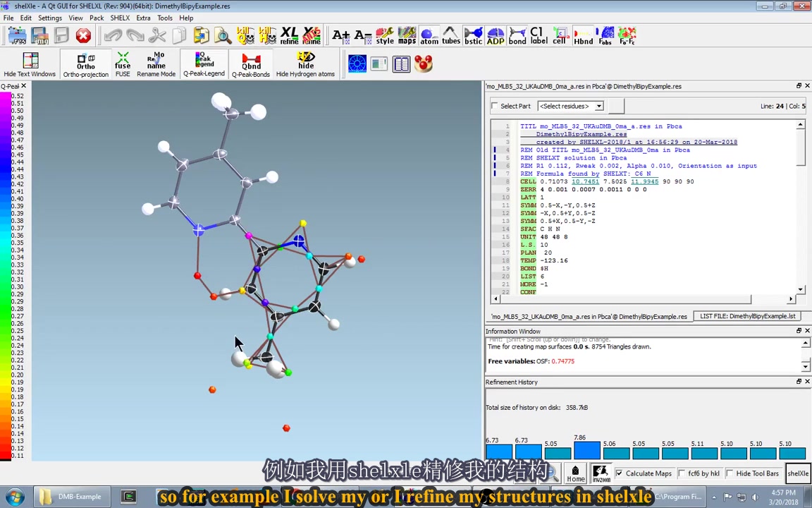Toggle ADP ellipsoid display
Screen dimensions: 812x508
[496, 36]
